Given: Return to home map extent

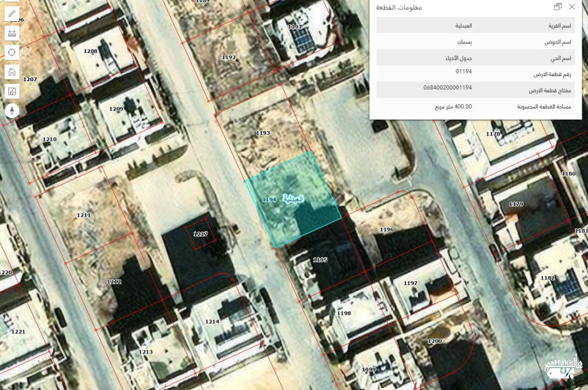Looking at the screenshot, I should coord(12,72).
